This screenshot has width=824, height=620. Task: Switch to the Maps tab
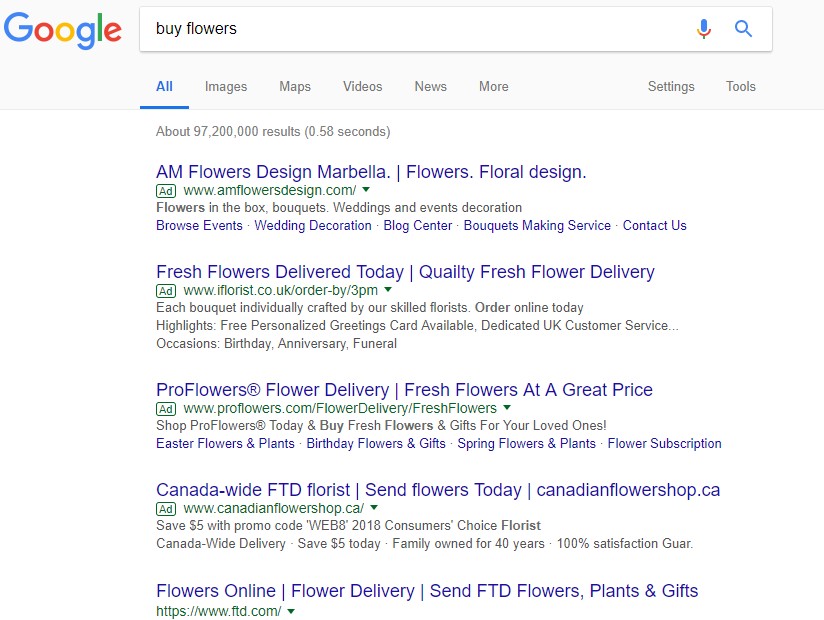(x=295, y=87)
